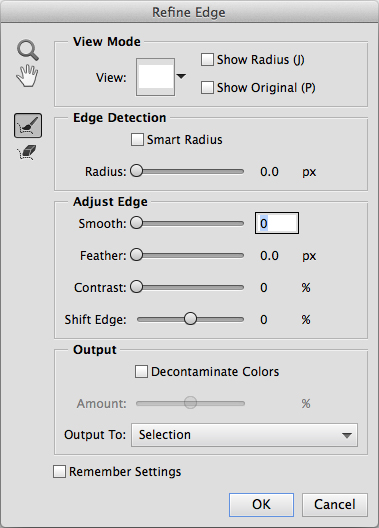Select the Erase Refinements tool
The image size is (379, 528).
[x=27, y=153]
